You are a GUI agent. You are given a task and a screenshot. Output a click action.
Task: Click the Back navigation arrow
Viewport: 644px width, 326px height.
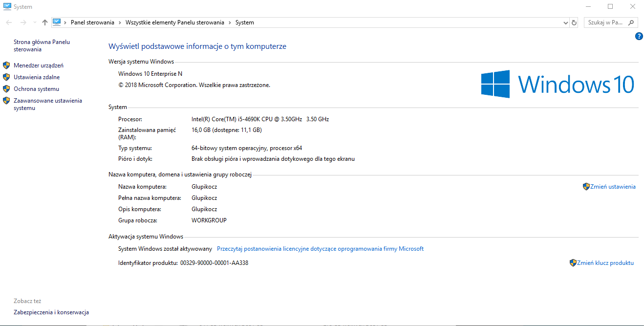coord(9,22)
